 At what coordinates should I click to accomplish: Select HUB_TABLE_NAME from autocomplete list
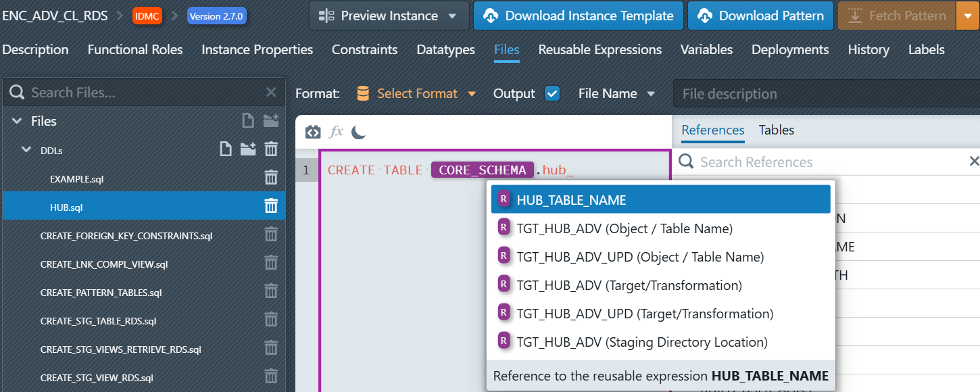[x=660, y=200]
